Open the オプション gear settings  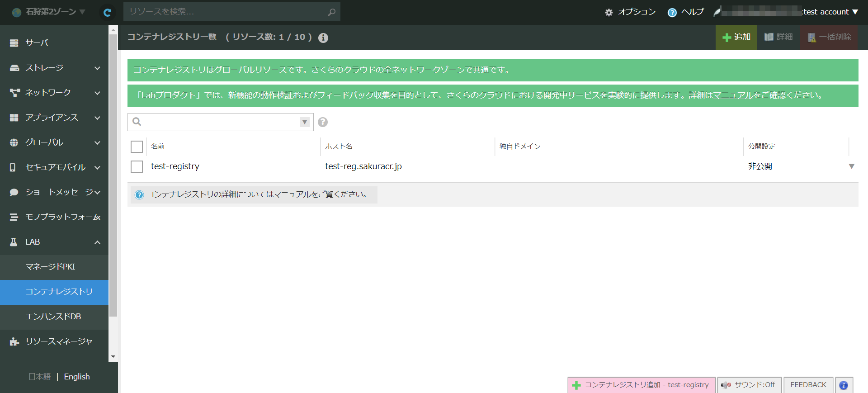(x=631, y=12)
